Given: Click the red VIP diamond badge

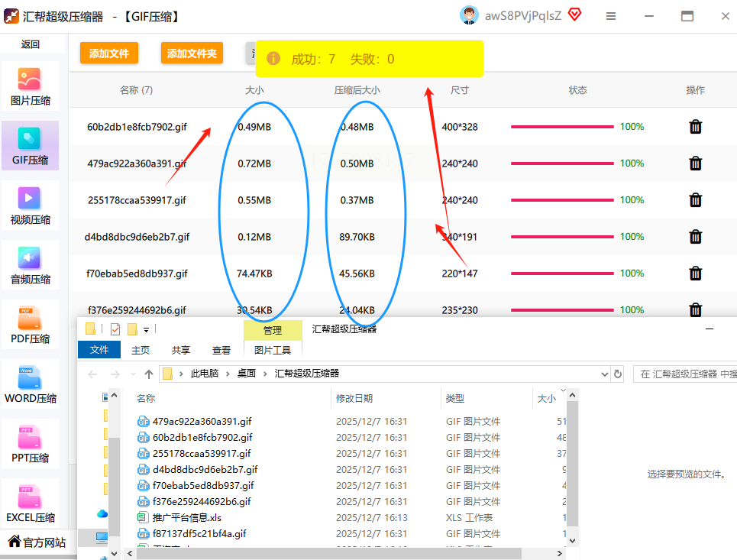Looking at the screenshot, I should coord(574,15).
